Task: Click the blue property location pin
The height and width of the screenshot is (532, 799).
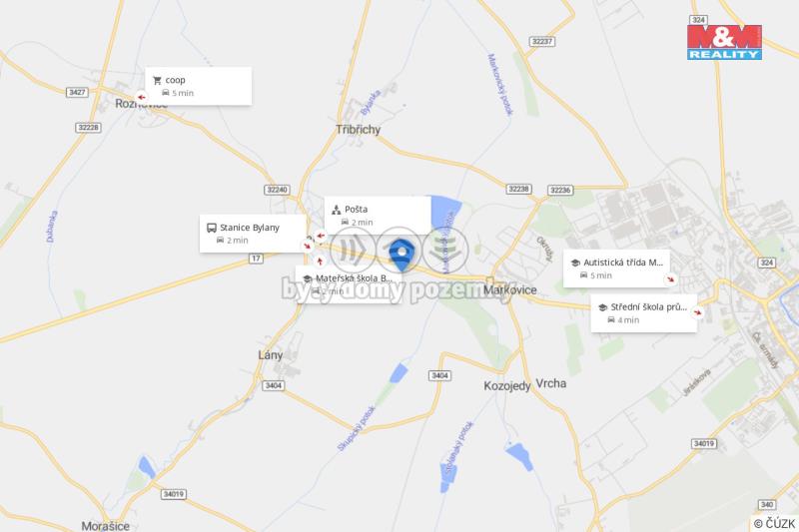Action: coord(401,256)
